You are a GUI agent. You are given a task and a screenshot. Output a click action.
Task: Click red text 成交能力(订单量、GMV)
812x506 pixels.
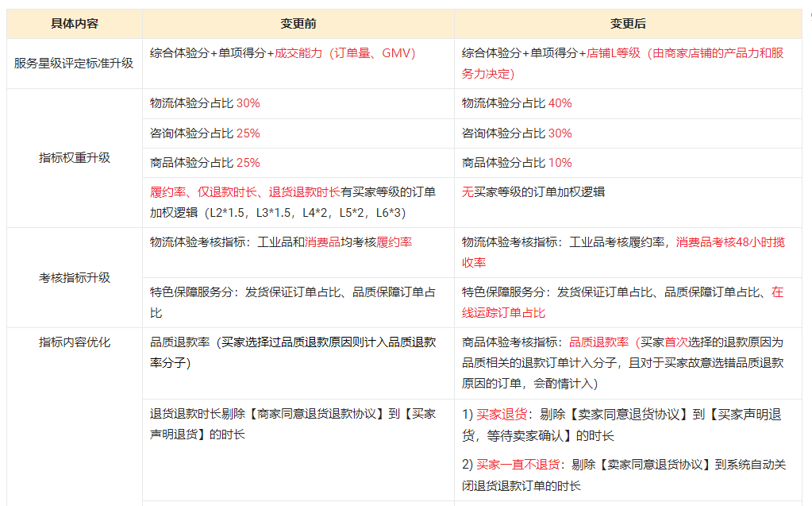pos(344,53)
